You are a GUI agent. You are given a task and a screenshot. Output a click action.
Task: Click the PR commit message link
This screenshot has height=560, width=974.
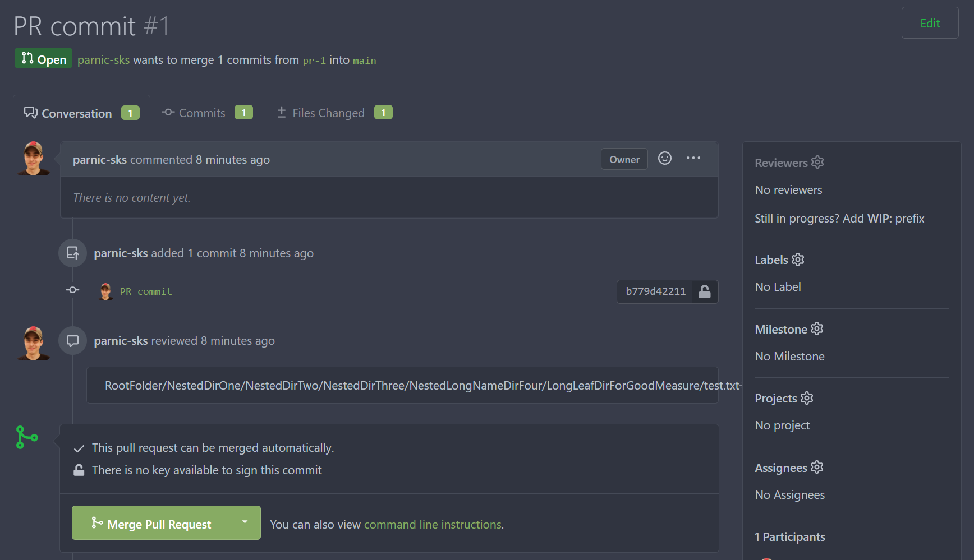[145, 291]
